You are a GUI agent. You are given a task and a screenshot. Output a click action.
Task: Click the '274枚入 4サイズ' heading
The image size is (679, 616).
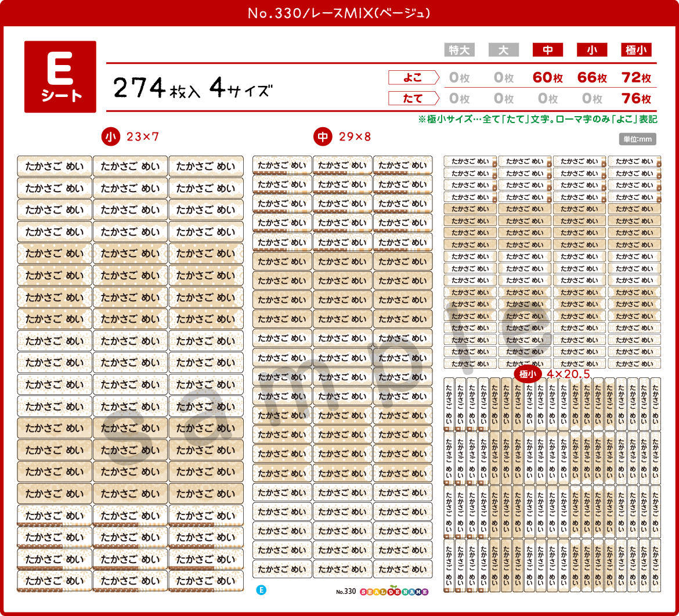pos(193,88)
